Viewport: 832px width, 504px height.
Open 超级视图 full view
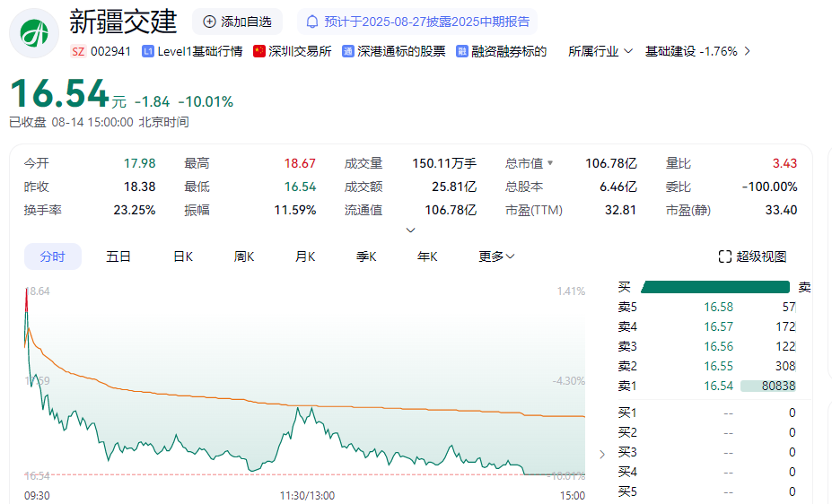pos(752,256)
